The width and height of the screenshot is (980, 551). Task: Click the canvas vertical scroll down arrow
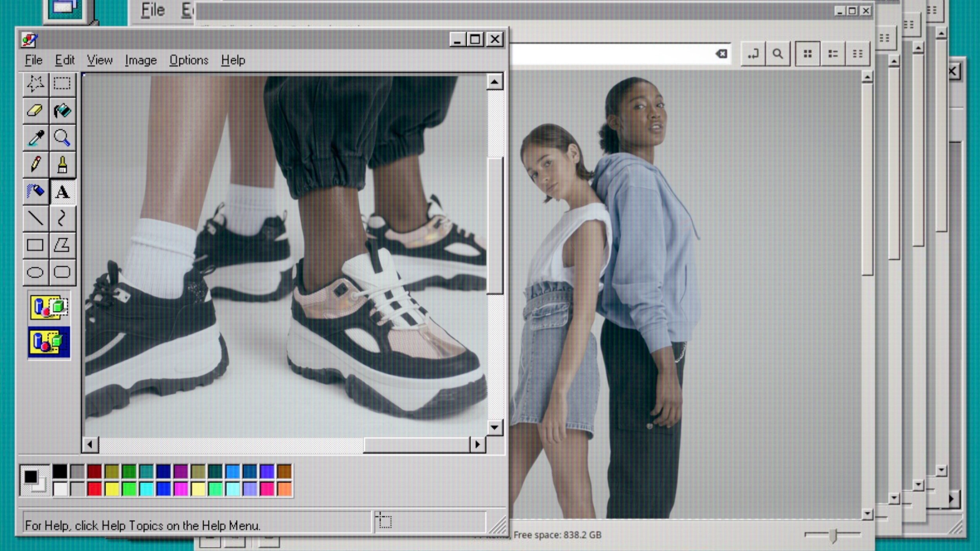(x=495, y=427)
